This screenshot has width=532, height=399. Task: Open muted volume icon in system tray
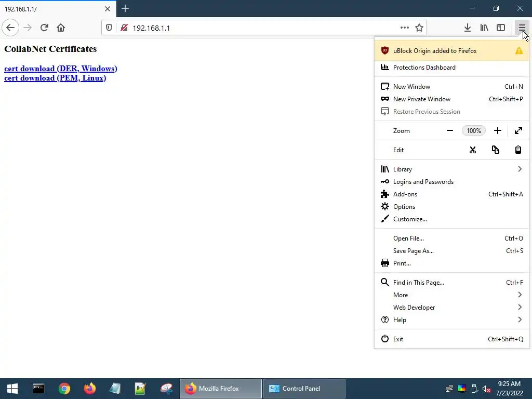point(486,389)
